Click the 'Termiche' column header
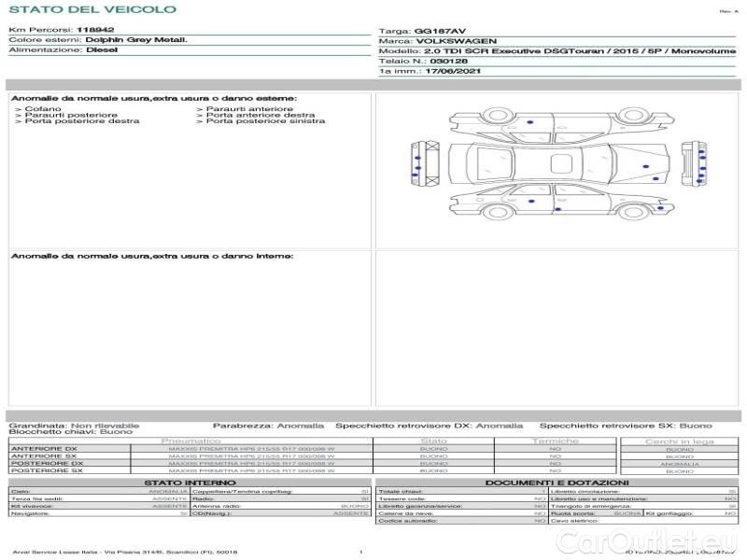747x560 pixels. point(555,441)
